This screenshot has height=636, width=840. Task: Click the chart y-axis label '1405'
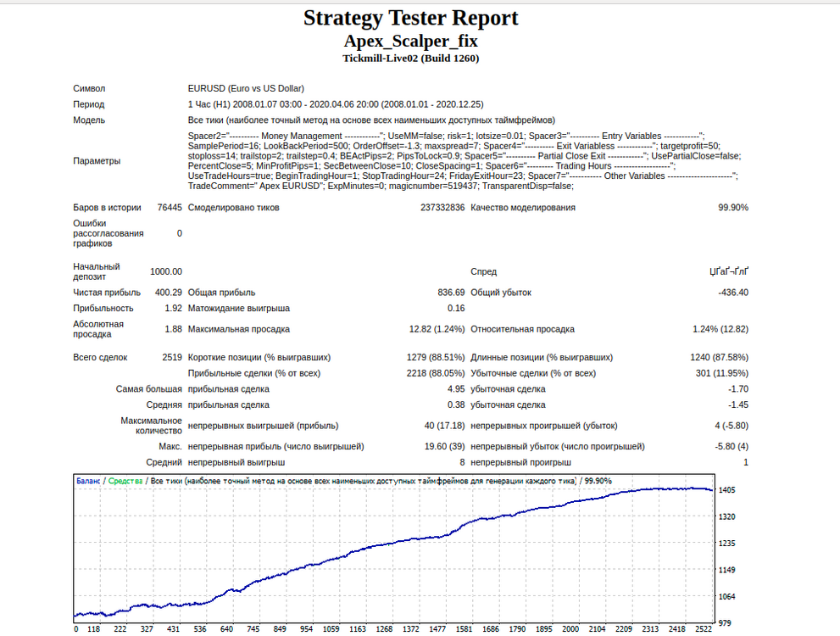coord(727,490)
